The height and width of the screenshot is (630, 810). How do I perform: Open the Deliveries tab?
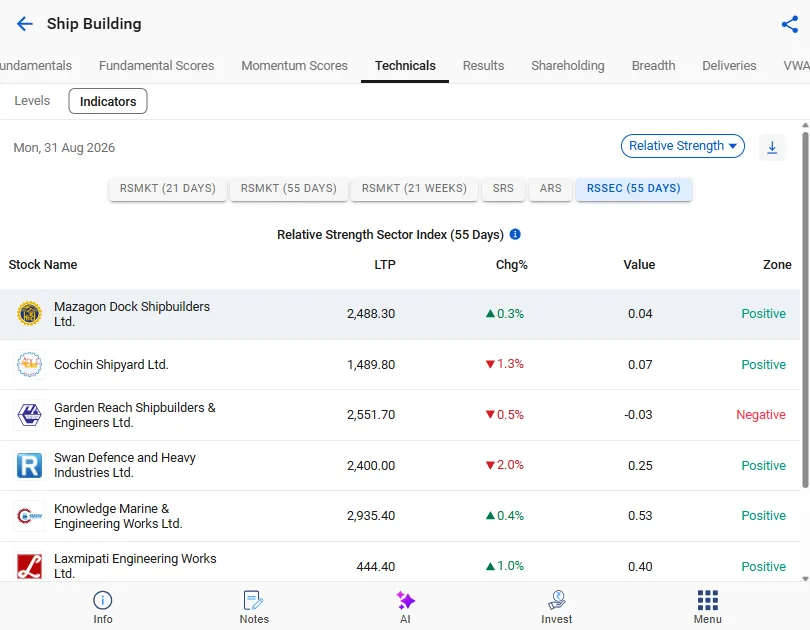click(729, 66)
